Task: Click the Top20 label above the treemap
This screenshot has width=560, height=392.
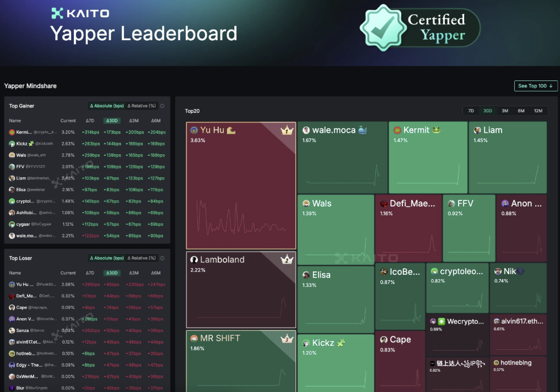Action: tap(192, 111)
